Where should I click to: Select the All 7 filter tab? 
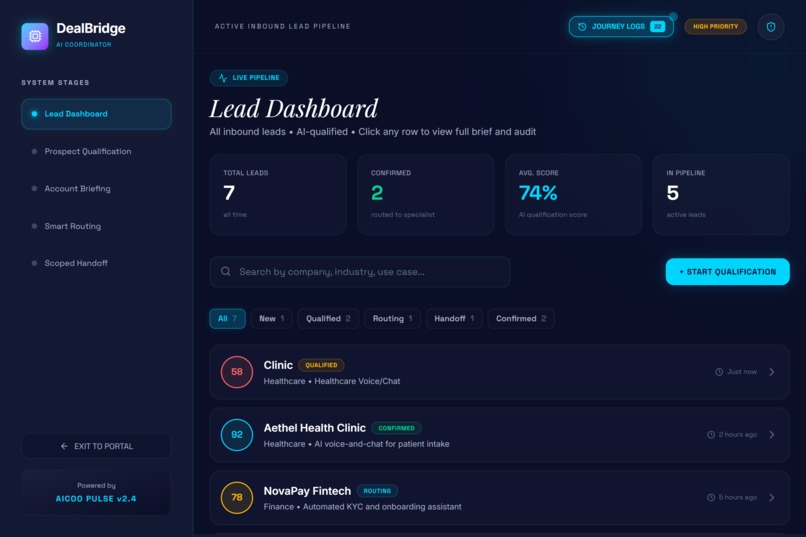tap(227, 319)
